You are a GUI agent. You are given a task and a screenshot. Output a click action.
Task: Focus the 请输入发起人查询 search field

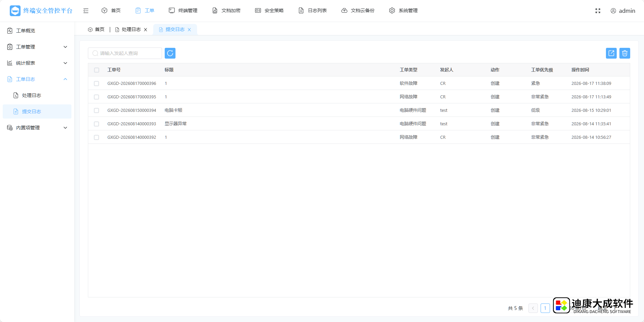(x=125, y=53)
